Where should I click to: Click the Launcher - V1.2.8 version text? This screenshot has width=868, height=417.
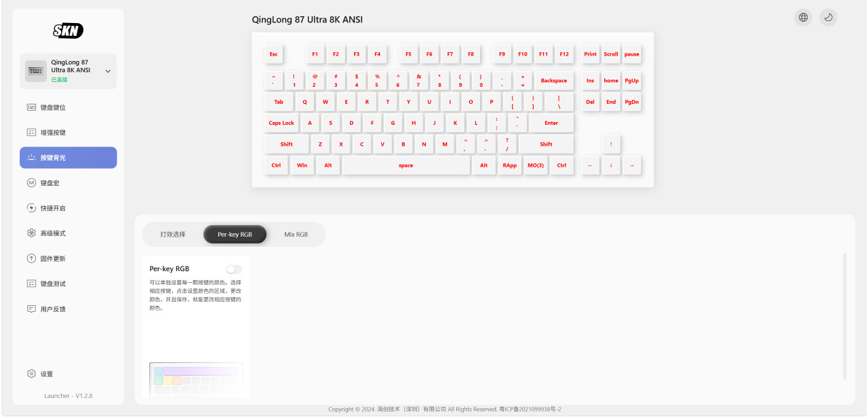[x=68, y=395]
